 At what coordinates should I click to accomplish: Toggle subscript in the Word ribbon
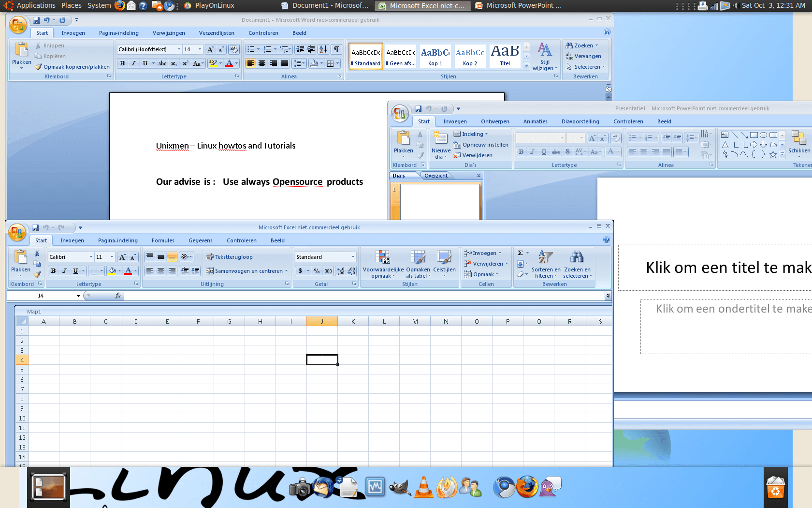[174, 63]
